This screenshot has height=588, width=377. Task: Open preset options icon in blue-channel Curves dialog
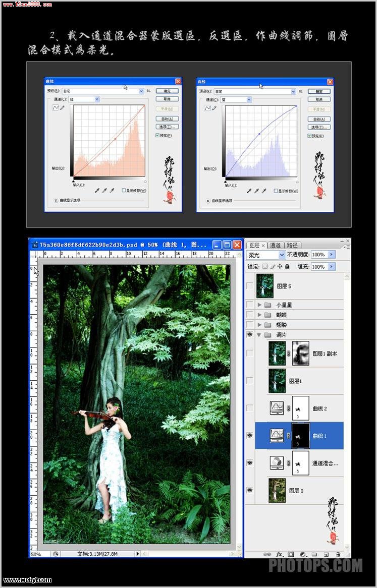[x=300, y=91]
